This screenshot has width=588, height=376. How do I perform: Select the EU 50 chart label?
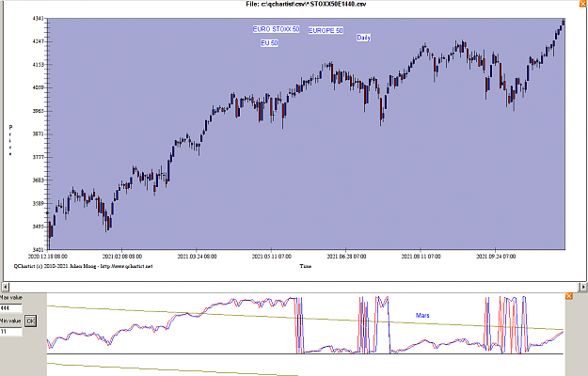click(x=269, y=43)
